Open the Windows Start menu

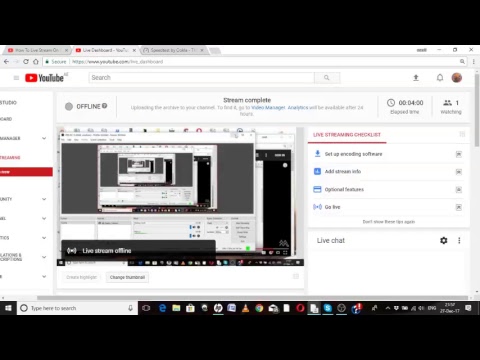coord(8,308)
